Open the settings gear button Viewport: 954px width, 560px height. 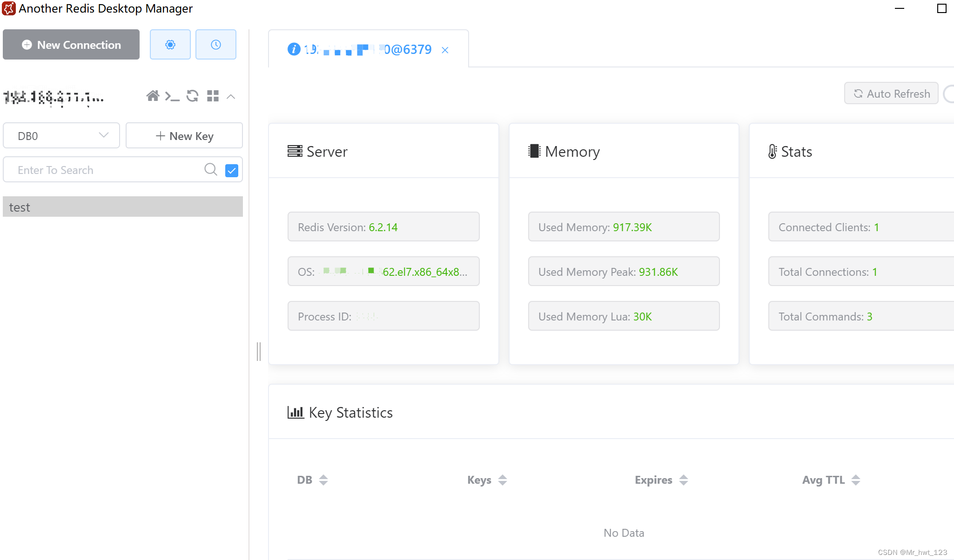click(170, 45)
